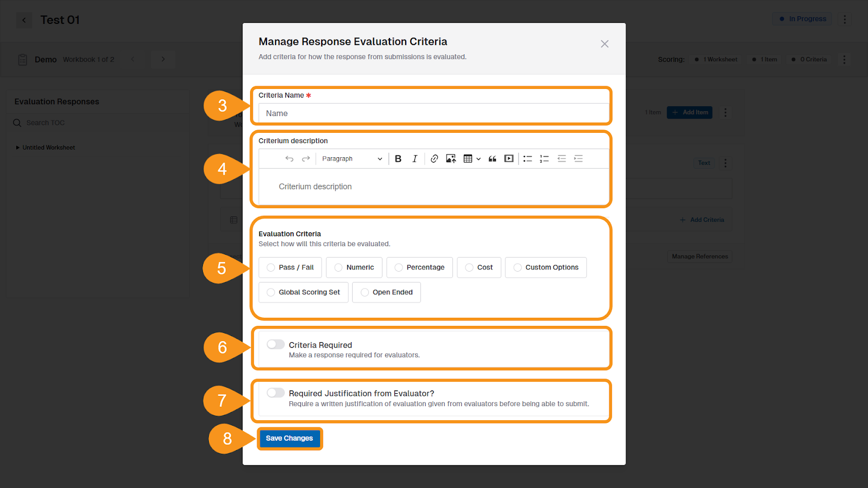Insert a hyperlink in the description
Viewport: 868px width, 488px height.
coord(433,158)
